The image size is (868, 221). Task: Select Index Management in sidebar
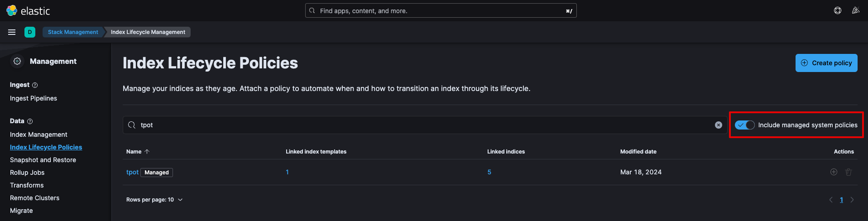click(38, 135)
